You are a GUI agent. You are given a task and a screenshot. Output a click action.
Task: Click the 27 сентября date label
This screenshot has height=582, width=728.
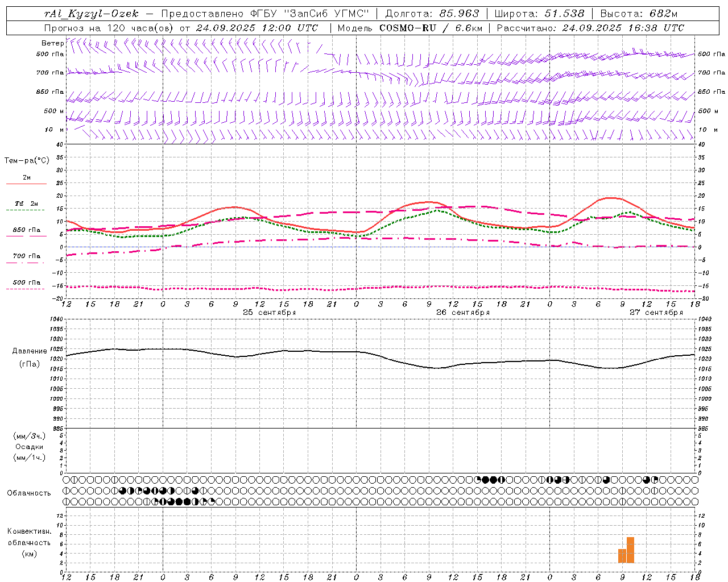click(x=656, y=313)
